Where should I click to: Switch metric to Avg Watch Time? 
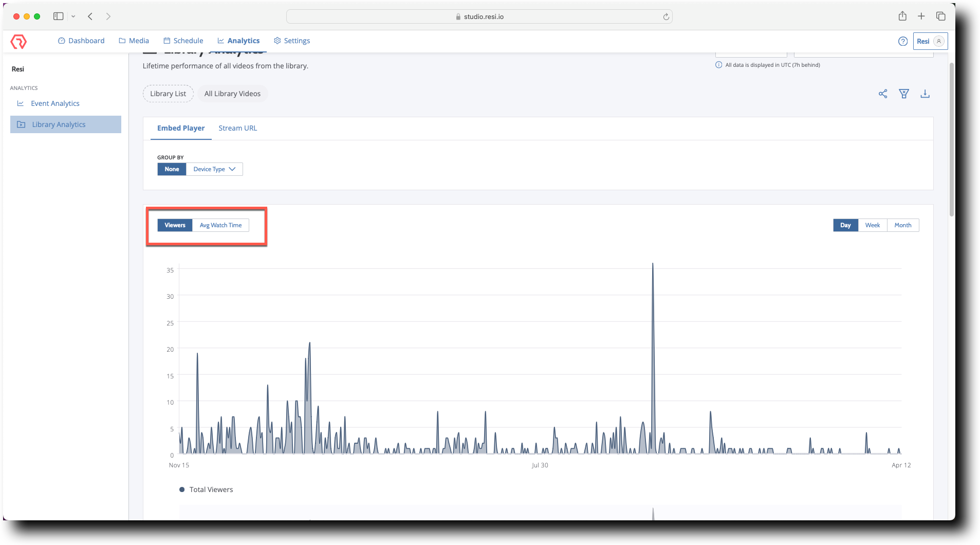[220, 225]
